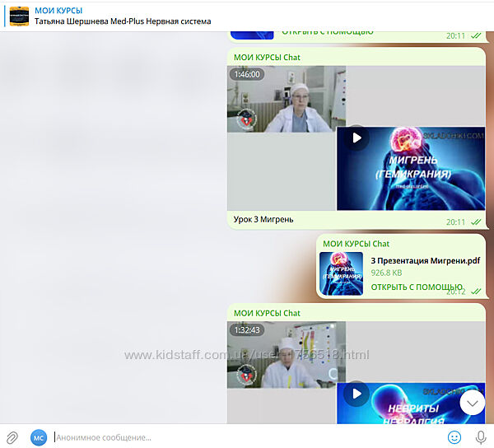
Task: Open the partially visible file thumbnail at top
Action: click(x=251, y=33)
